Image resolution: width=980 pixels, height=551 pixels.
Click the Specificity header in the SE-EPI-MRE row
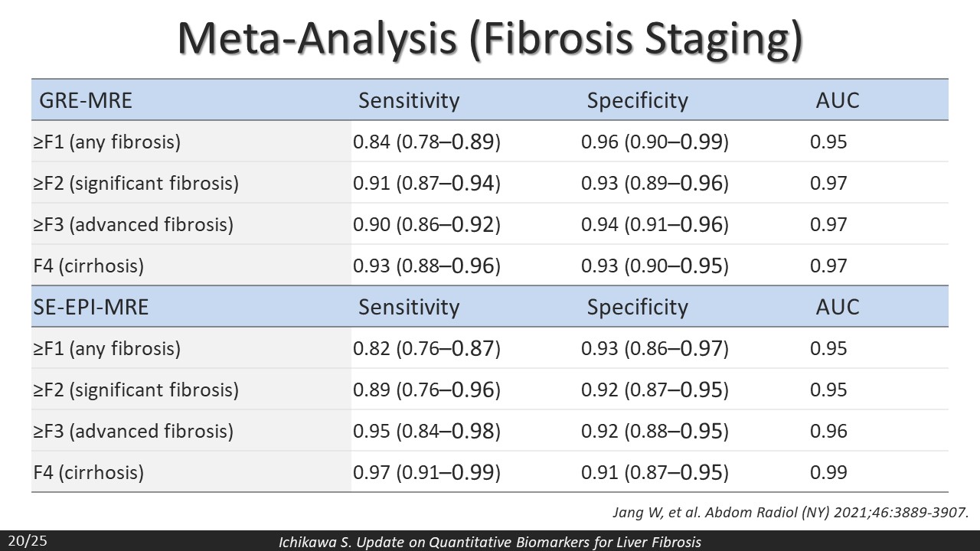(637, 307)
